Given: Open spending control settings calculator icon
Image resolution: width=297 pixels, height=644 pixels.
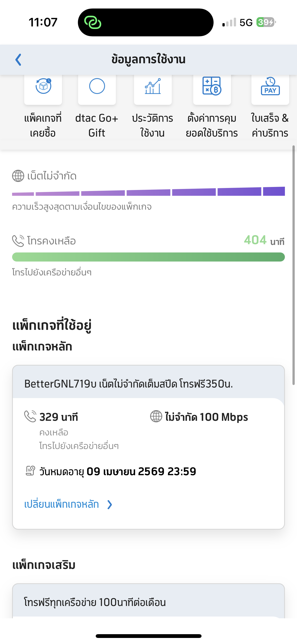Looking at the screenshot, I should (x=212, y=87).
